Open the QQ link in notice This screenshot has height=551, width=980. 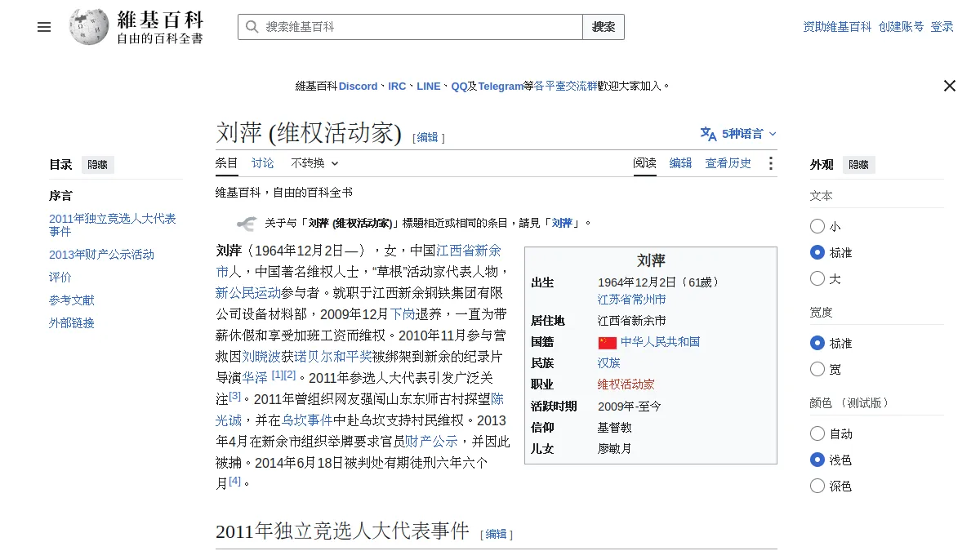(x=460, y=86)
